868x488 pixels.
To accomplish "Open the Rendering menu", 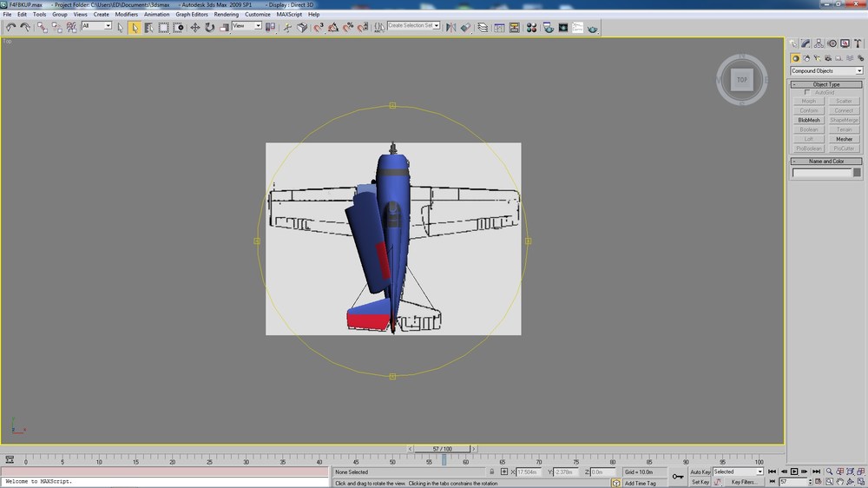I will (x=226, y=15).
